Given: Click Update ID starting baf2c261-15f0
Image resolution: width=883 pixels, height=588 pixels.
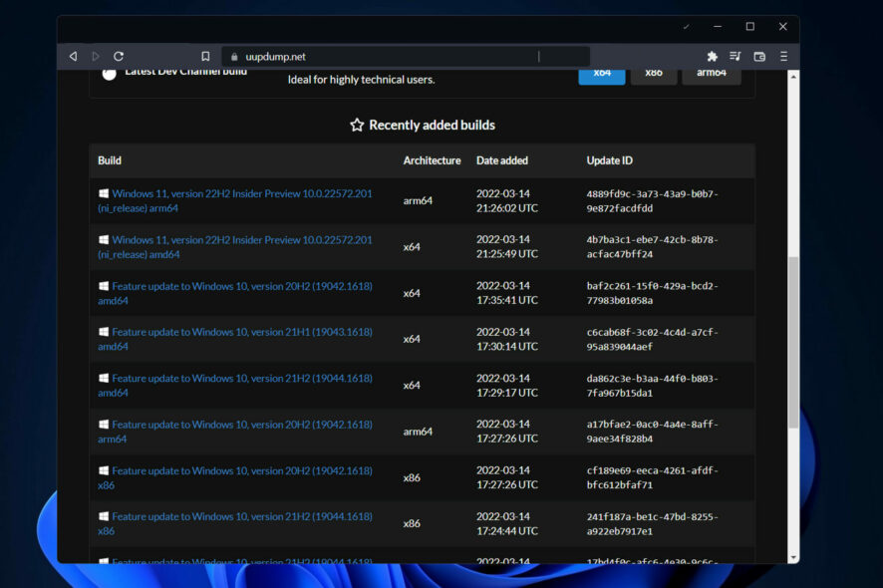Looking at the screenshot, I should click(x=652, y=293).
